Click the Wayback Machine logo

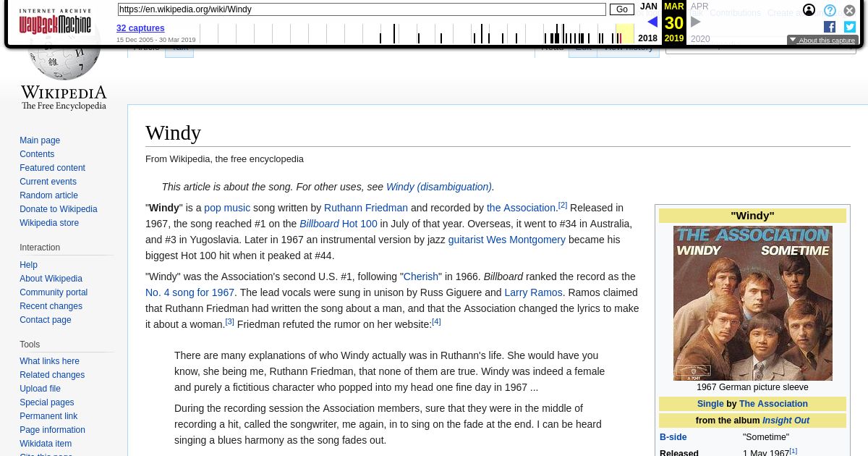(x=55, y=22)
